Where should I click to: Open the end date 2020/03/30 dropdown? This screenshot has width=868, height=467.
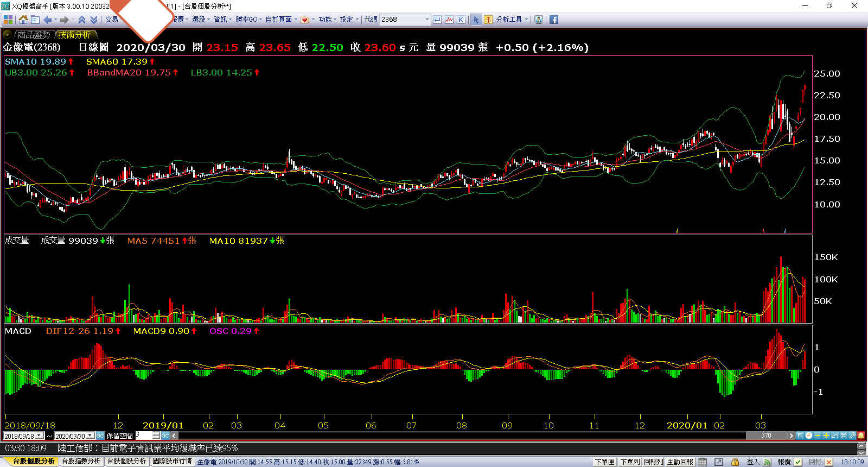pos(90,436)
